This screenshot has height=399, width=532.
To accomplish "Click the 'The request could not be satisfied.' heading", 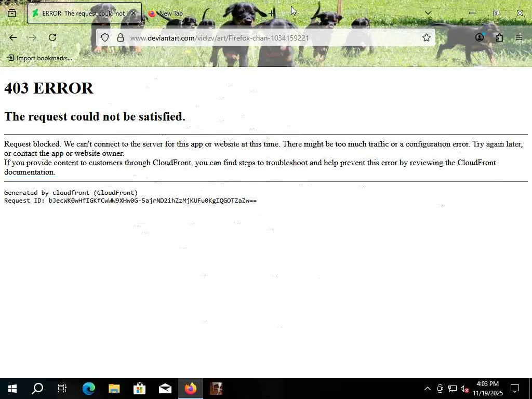I will pyautogui.click(x=95, y=116).
